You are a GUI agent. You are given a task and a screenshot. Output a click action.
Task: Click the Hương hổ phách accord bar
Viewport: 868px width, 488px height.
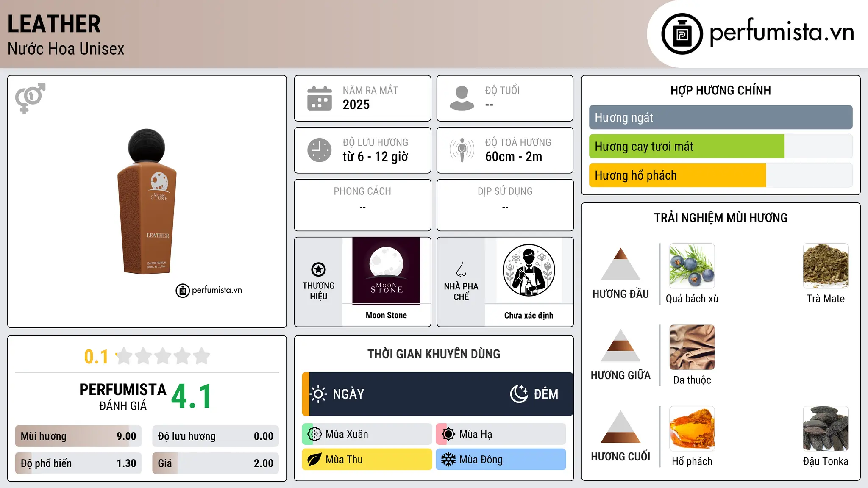(721, 175)
